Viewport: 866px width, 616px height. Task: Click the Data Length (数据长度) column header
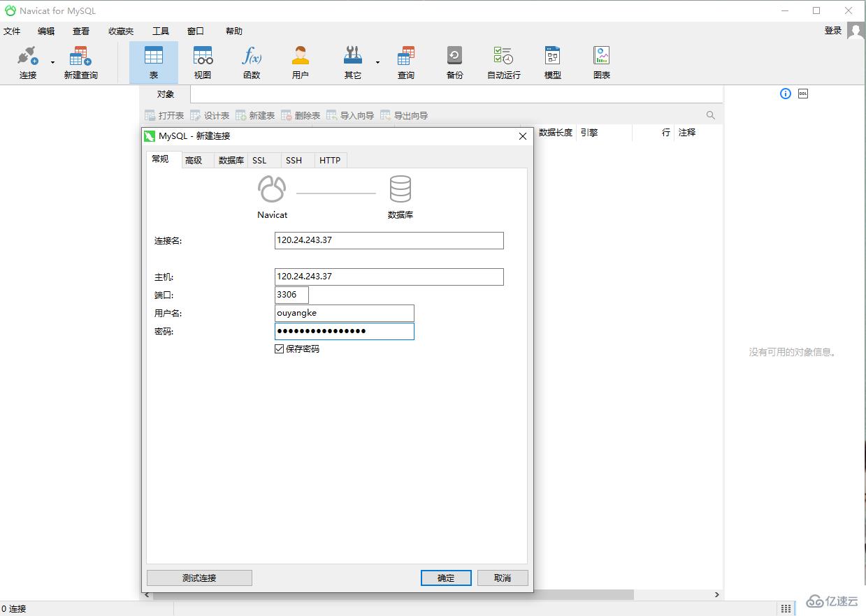click(556, 133)
